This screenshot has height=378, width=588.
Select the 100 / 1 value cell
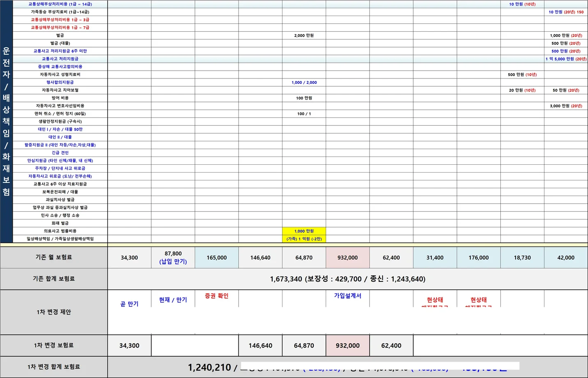point(304,113)
